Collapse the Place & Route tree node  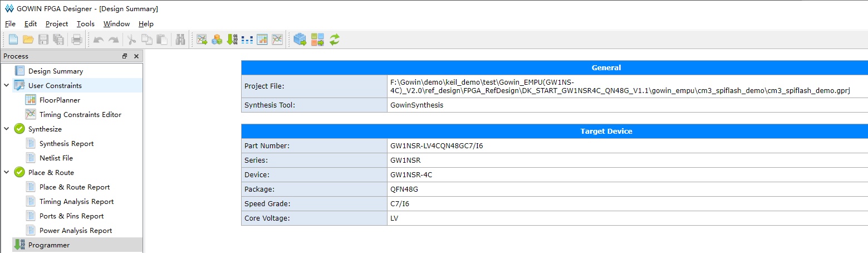point(7,173)
